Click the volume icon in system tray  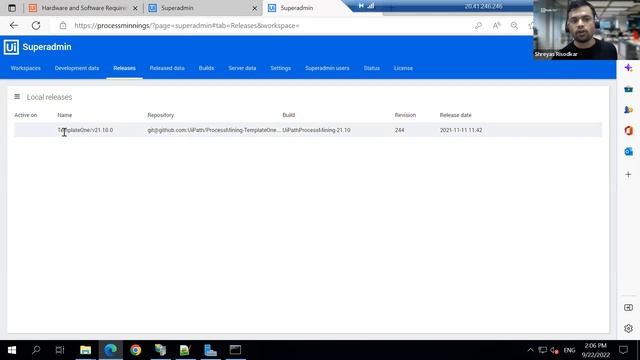pos(554,350)
